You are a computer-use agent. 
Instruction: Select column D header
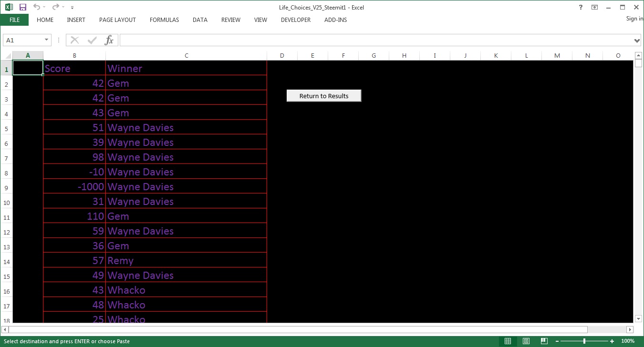coord(282,56)
